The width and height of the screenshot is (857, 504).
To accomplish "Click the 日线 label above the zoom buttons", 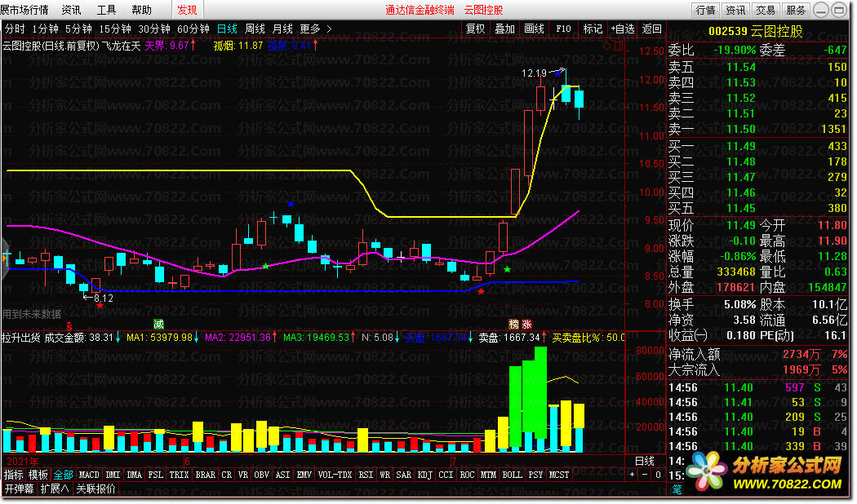I will click(645, 461).
